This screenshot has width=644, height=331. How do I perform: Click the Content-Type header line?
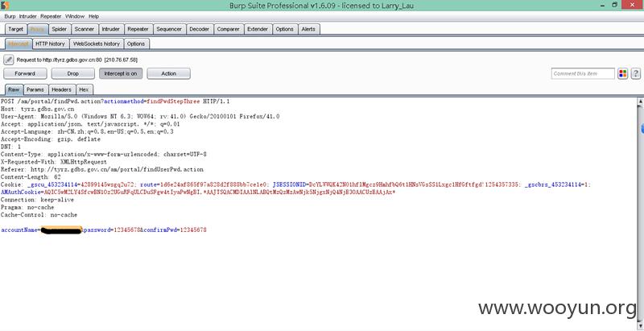click(104, 155)
